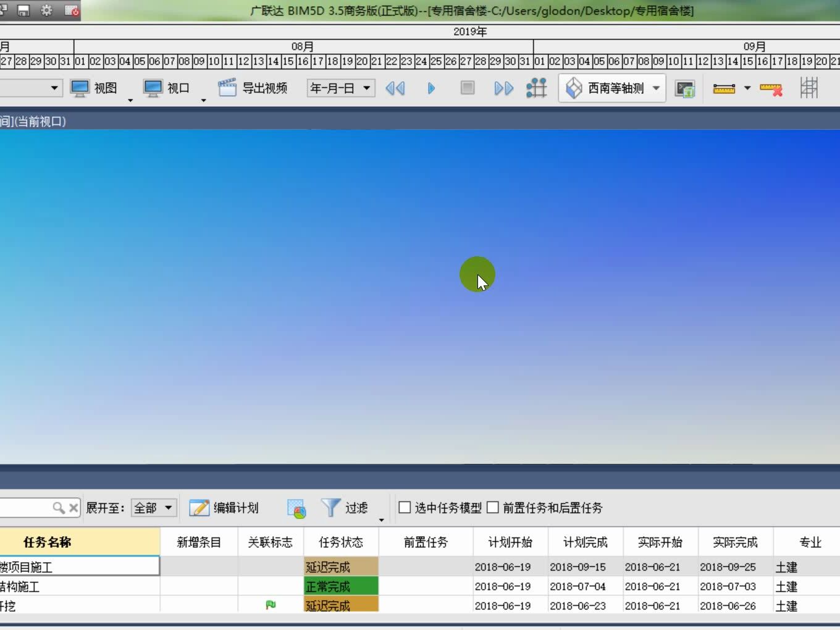
Task: Click the 导出视频 button
Action: (x=253, y=88)
